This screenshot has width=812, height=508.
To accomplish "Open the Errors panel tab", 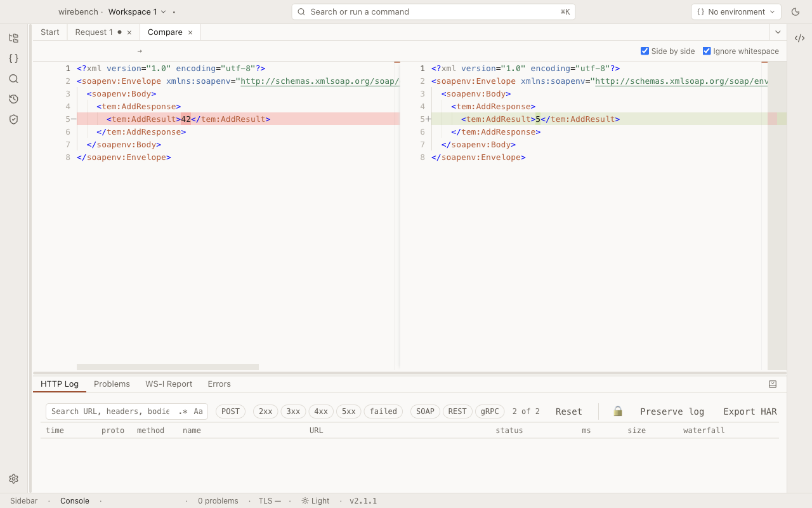I will pos(219,384).
